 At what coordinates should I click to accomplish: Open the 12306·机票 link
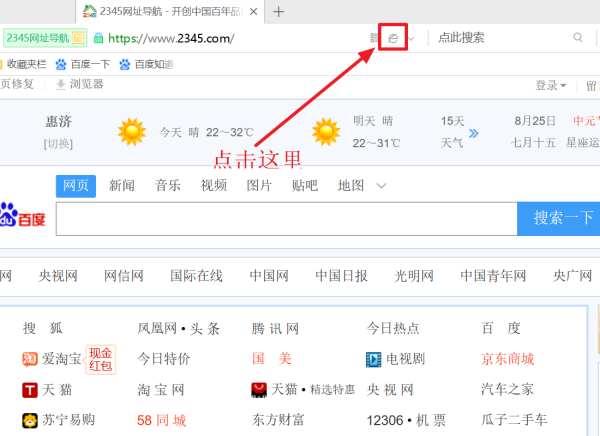pyautogui.click(x=406, y=420)
